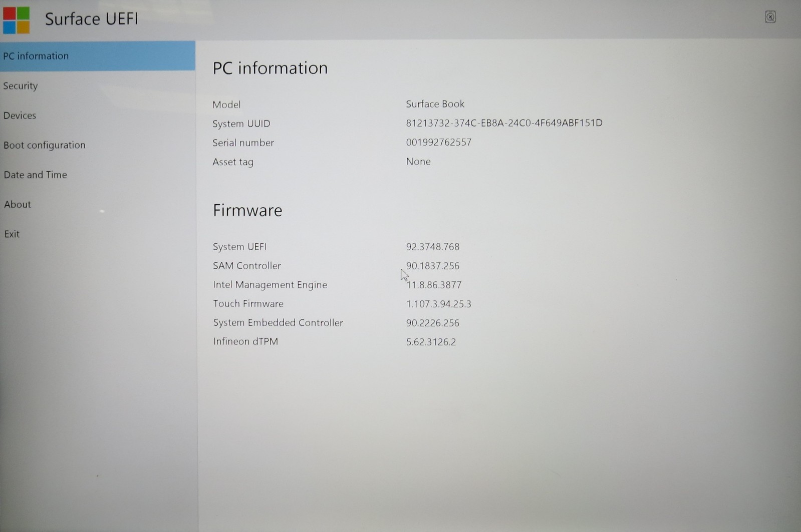
Task: Click the Infineon dTPM label
Action: click(x=245, y=342)
